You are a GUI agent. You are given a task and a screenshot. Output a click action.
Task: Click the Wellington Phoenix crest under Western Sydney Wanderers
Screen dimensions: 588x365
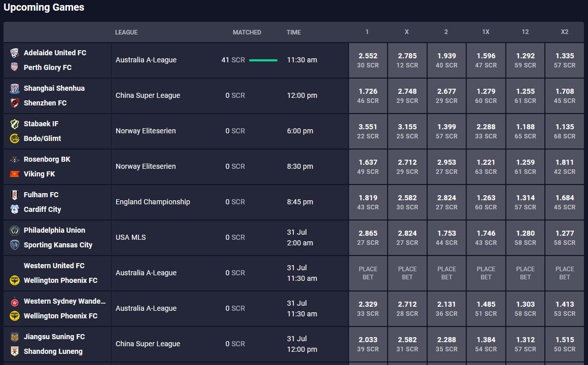click(x=15, y=316)
